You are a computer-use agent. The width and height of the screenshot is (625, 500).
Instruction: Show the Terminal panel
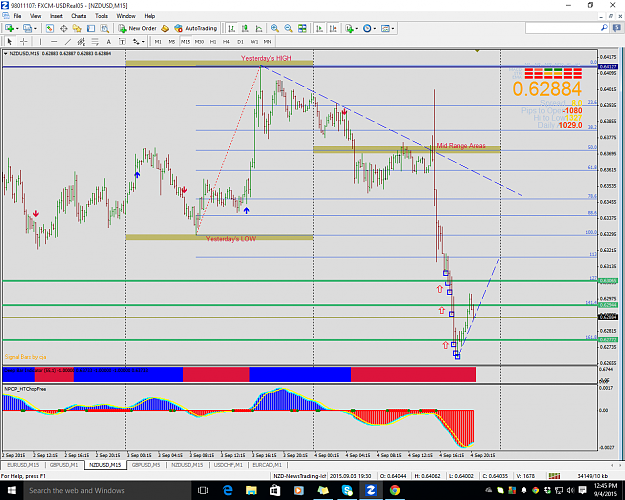(x=91, y=28)
